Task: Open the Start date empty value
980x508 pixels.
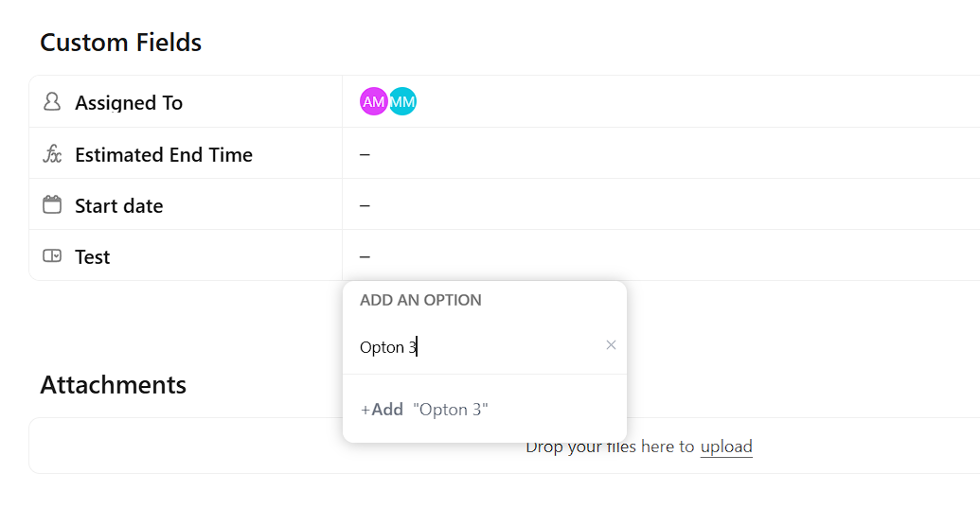Action: [365, 205]
